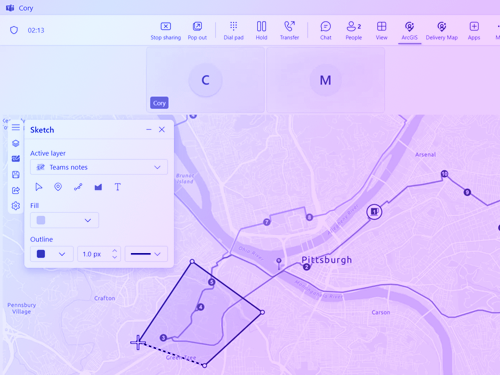The width and height of the screenshot is (500, 375).
Task: Toggle Hold on the call
Action: pos(261,30)
